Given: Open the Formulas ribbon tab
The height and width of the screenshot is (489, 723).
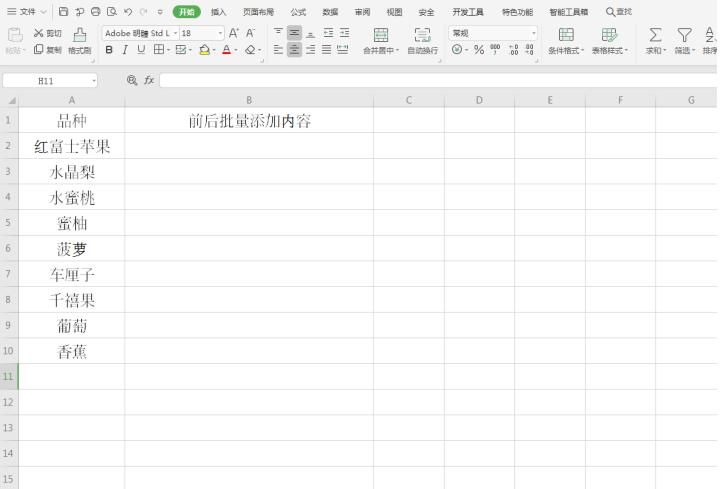Looking at the screenshot, I should 298,12.
